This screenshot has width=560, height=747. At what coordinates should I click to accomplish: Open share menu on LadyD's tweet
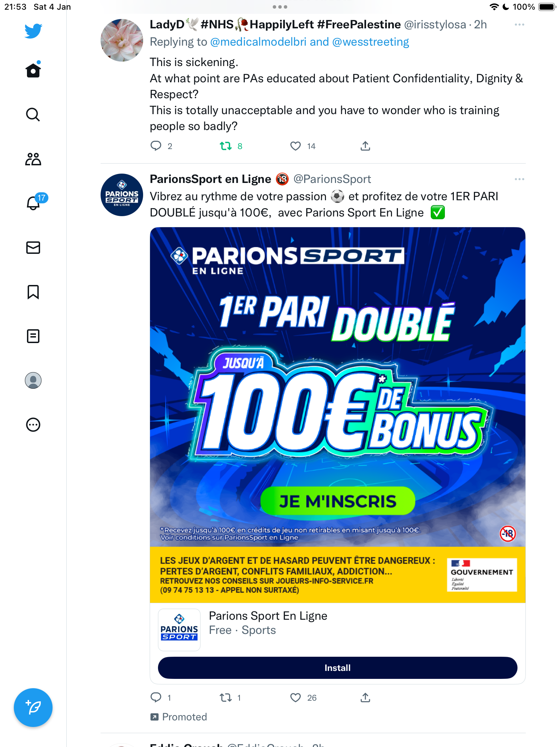(x=365, y=146)
